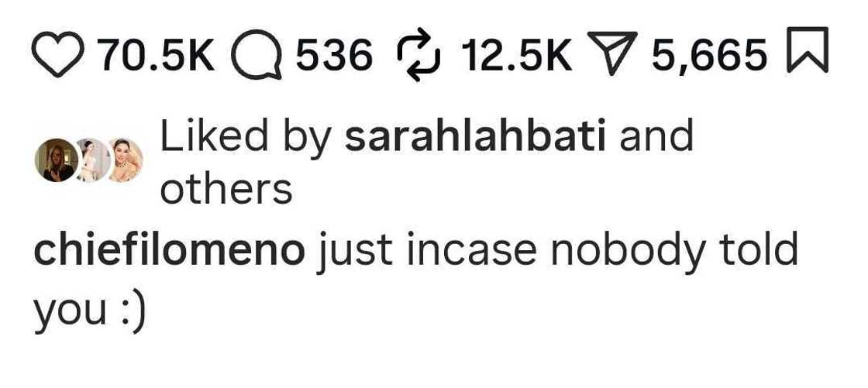
Task: Open chiefilomeno's profile from caption
Action: point(170,251)
